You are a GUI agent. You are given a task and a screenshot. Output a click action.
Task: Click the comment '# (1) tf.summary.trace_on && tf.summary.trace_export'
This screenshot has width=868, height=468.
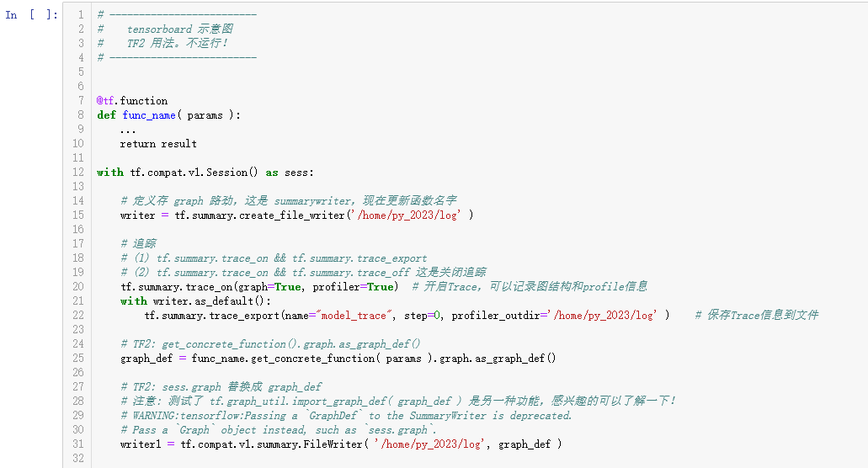coord(274,258)
